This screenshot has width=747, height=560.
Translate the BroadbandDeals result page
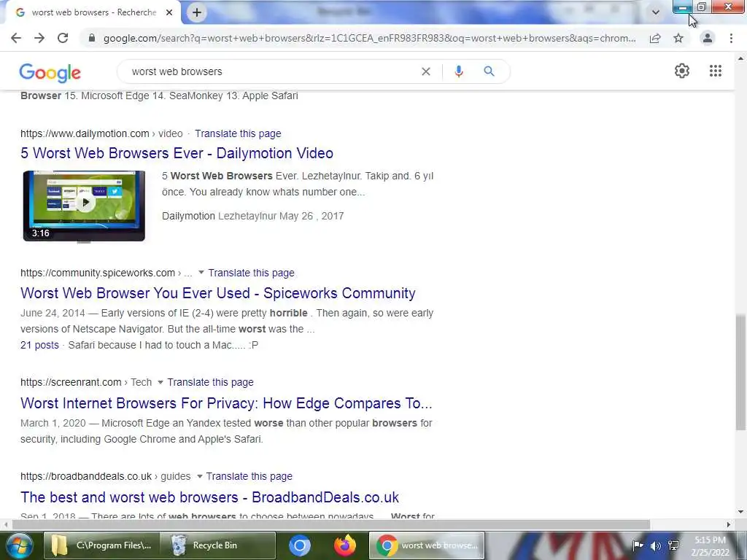click(x=249, y=477)
